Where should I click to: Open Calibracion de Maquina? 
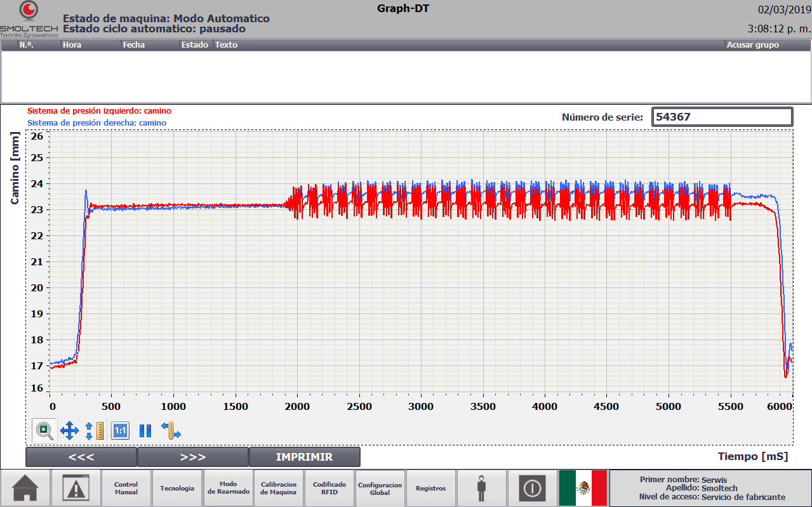coord(279,488)
